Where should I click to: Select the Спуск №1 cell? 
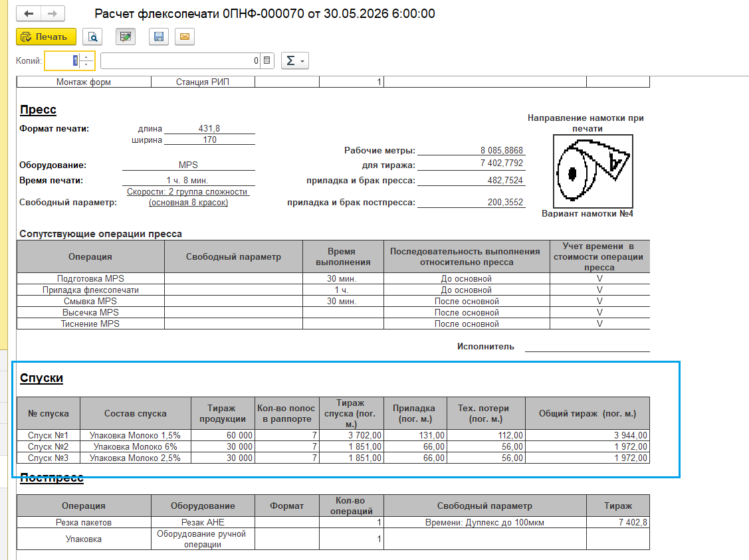pos(49,435)
